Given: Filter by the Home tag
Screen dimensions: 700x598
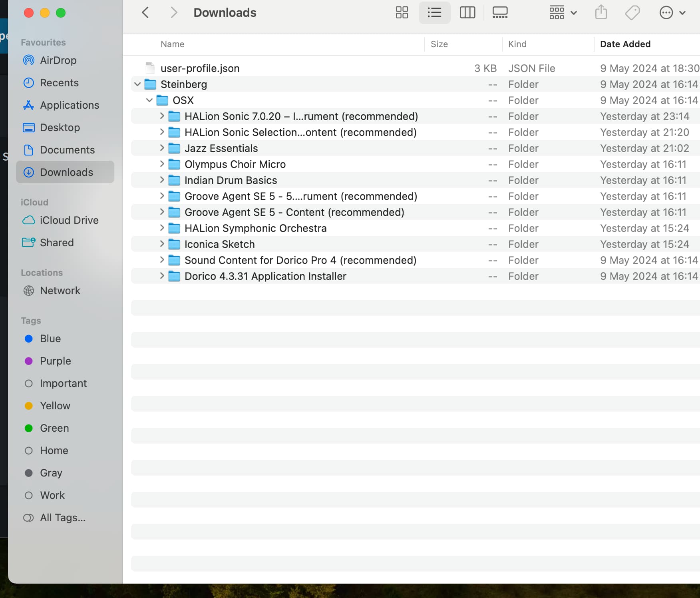Looking at the screenshot, I should pos(65,450).
